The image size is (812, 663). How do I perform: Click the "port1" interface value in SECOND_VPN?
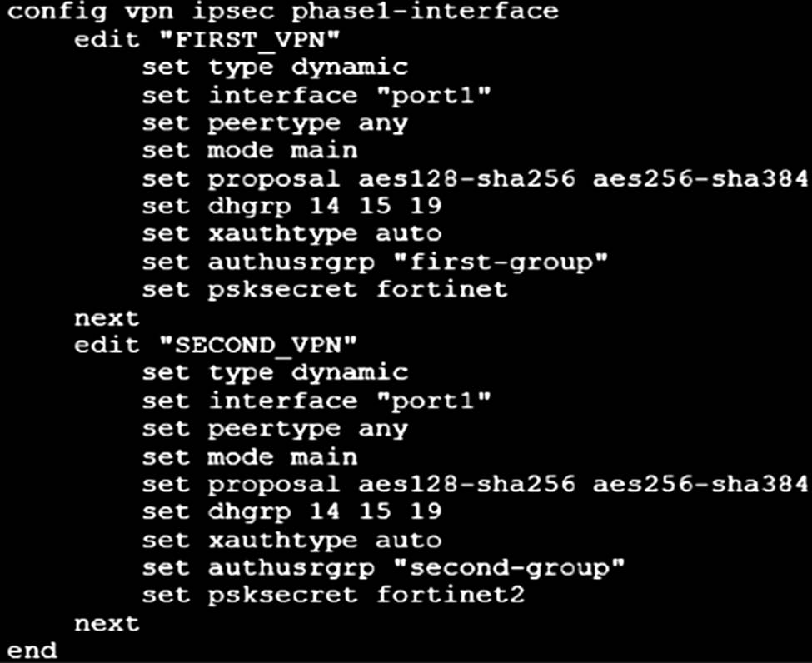(433, 401)
